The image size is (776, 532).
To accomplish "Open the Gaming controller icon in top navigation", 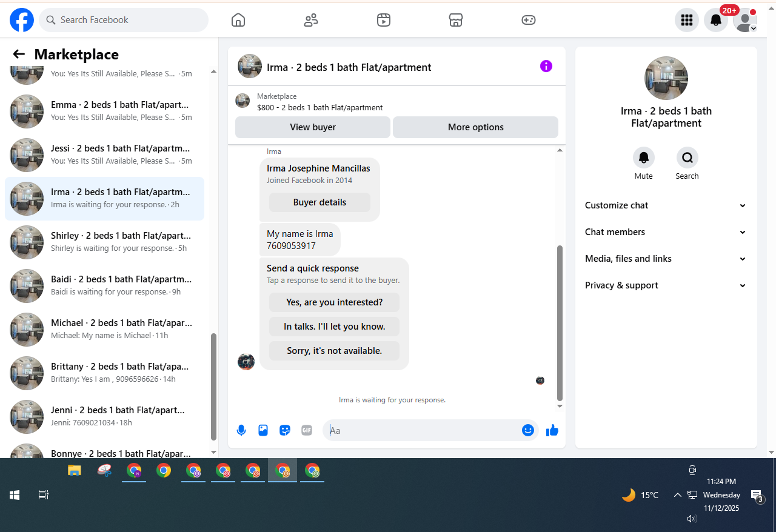I will click(x=529, y=20).
